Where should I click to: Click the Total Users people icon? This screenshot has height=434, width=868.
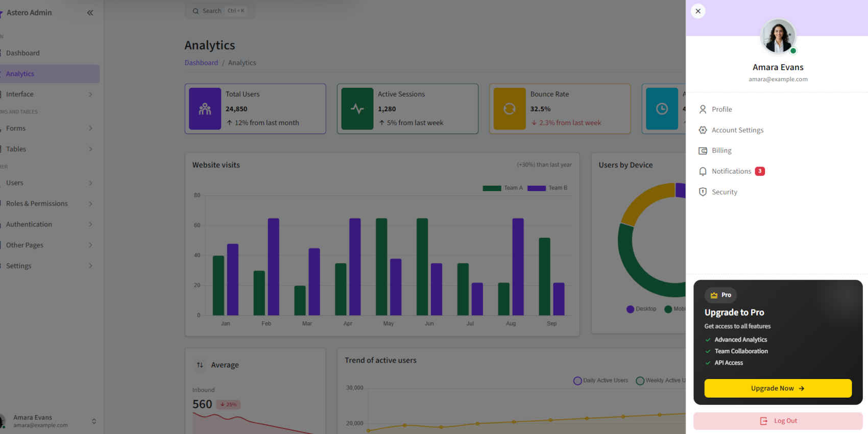pyautogui.click(x=205, y=109)
